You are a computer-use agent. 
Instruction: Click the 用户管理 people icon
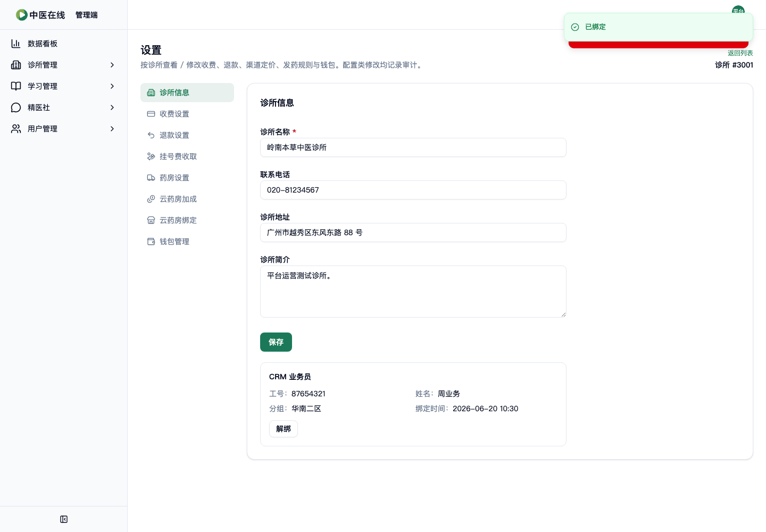tap(16, 129)
